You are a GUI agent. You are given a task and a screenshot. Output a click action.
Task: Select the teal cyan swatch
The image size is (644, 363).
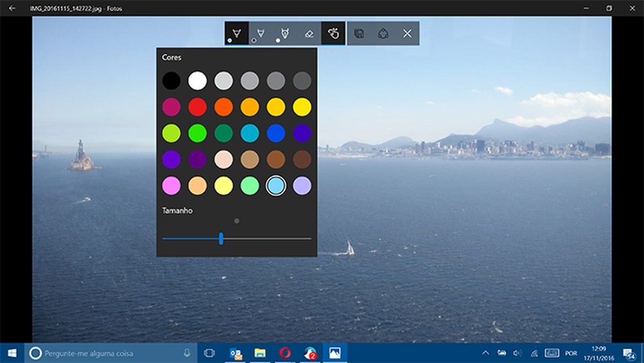250,133
